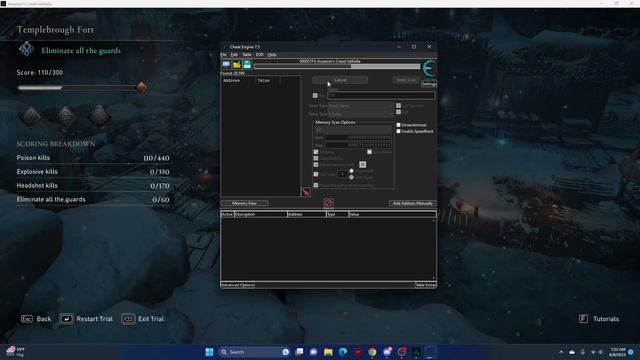Screen dimensions: 640x360
Task: Open the round dark app with a red badge
Action: point(402,352)
